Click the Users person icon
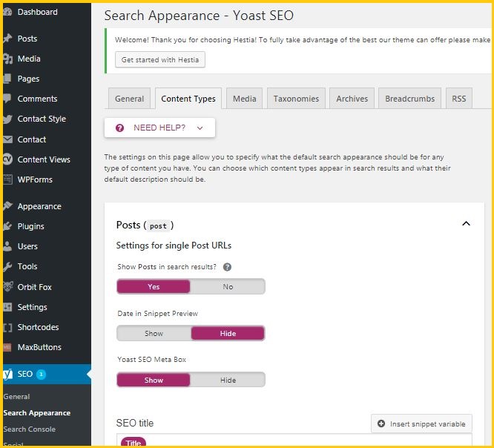 (7, 246)
